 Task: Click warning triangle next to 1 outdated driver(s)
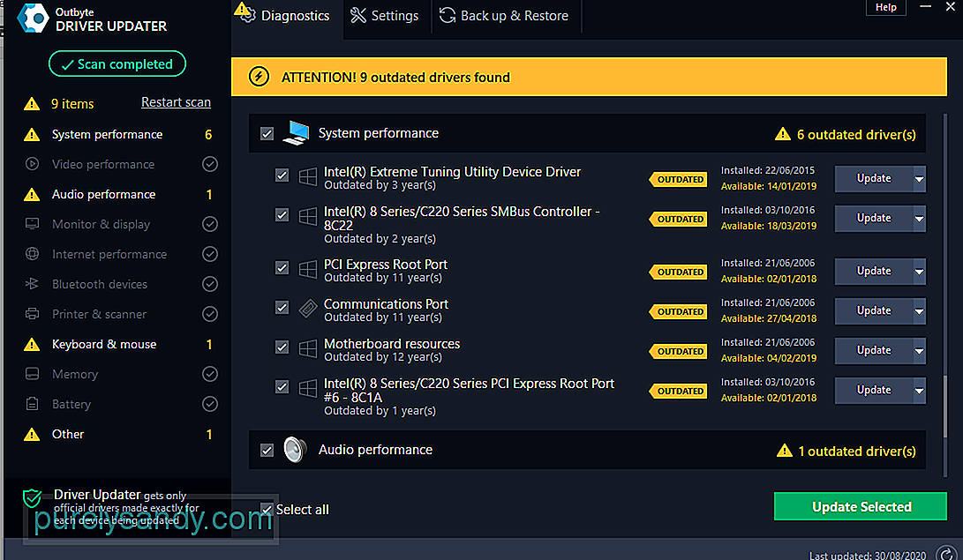pyautogui.click(x=785, y=451)
